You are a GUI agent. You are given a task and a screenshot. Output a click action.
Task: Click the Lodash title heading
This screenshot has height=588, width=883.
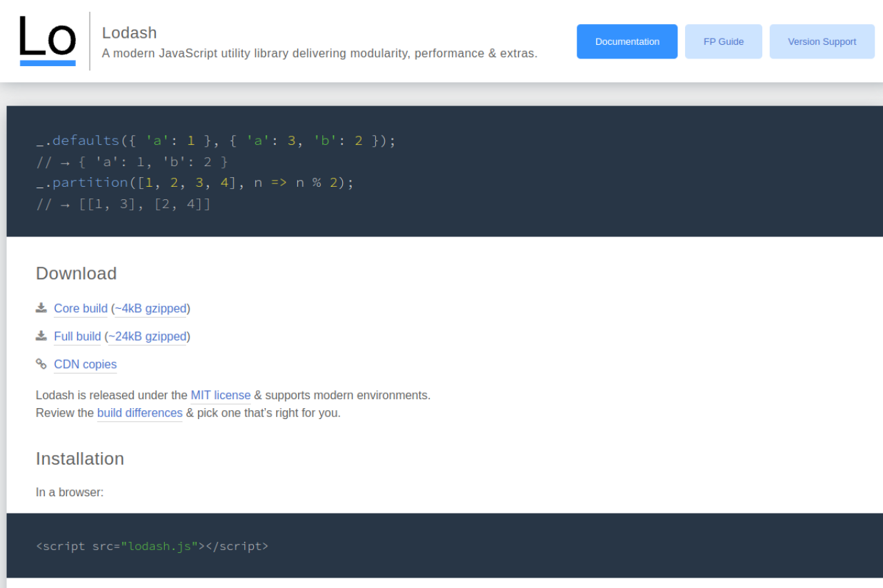pyautogui.click(x=130, y=32)
